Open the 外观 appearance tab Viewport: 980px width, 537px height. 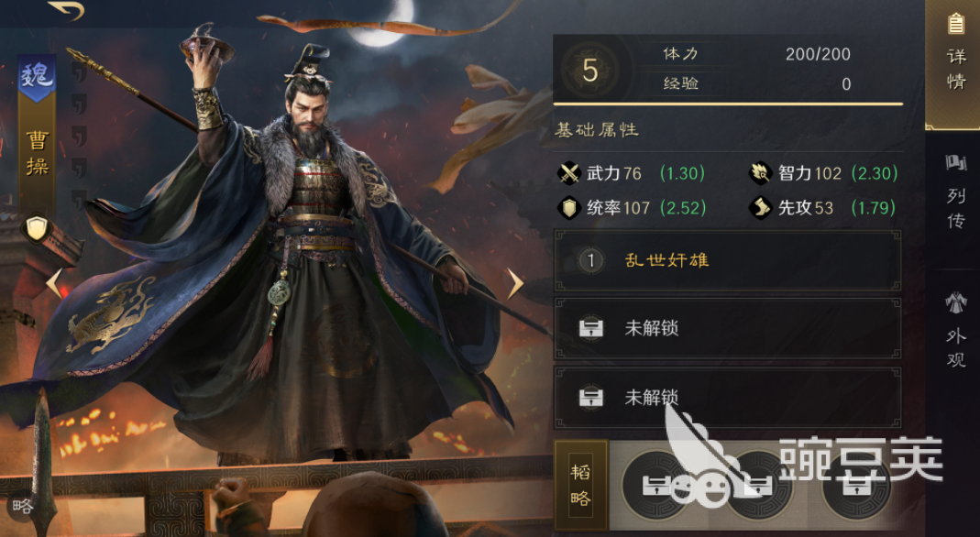(955, 331)
